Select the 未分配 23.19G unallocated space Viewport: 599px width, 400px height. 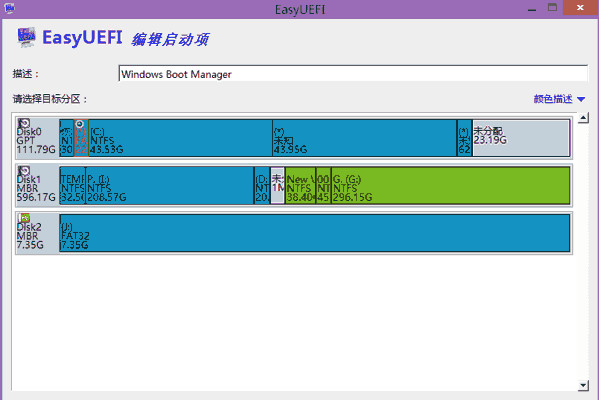tap(521, 138)
